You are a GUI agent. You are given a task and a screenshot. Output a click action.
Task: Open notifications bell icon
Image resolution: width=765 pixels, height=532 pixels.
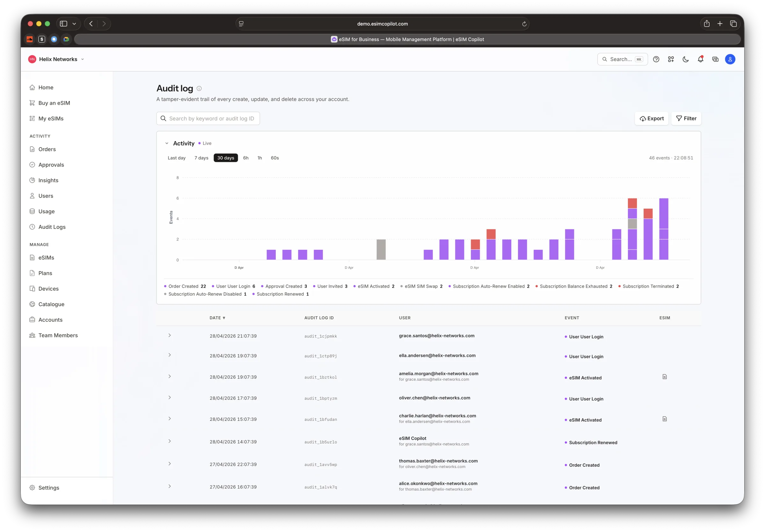point(700,59)
